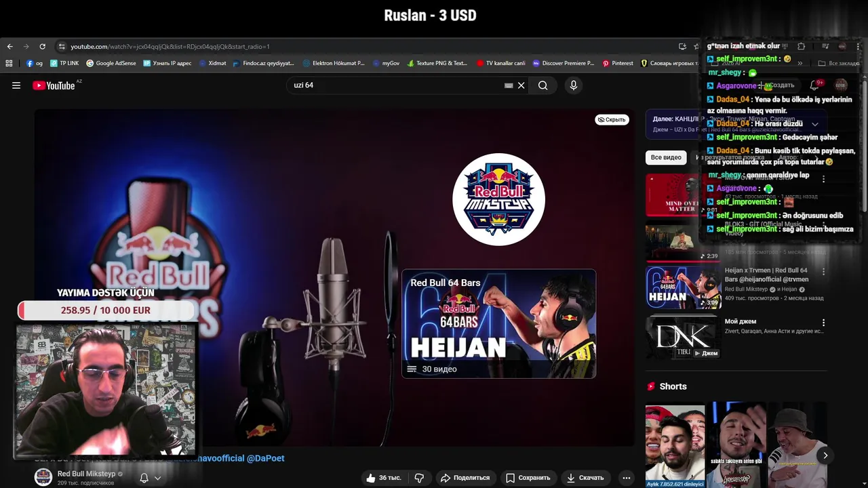Open the subscription options chevron beside the bell
868x488 pixels.
[x=157, y=478]
